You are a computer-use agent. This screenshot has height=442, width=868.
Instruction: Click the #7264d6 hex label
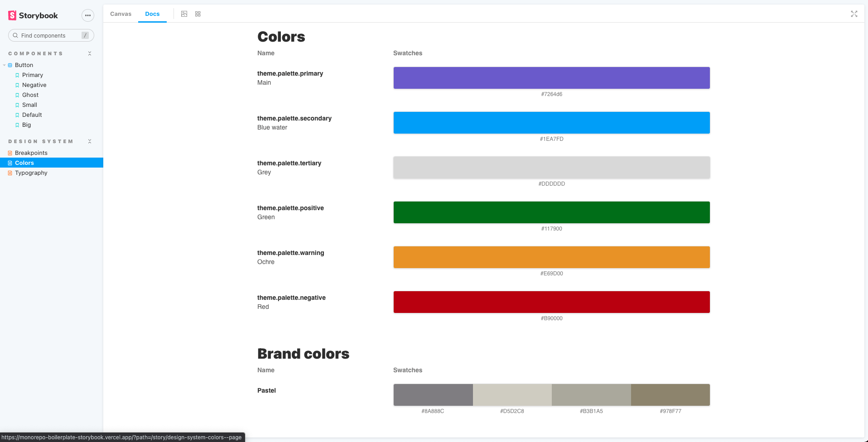tap(552, 94)
